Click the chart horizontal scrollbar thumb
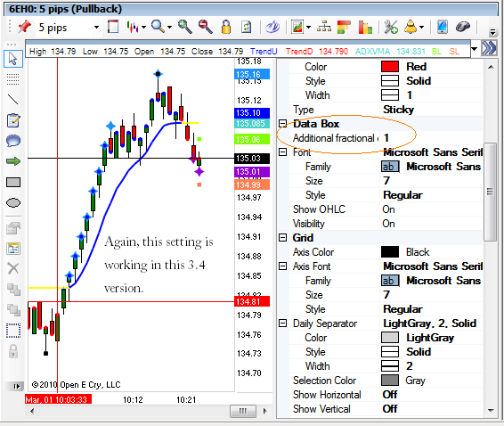This screenshot has height=426, width=504. 243,411
